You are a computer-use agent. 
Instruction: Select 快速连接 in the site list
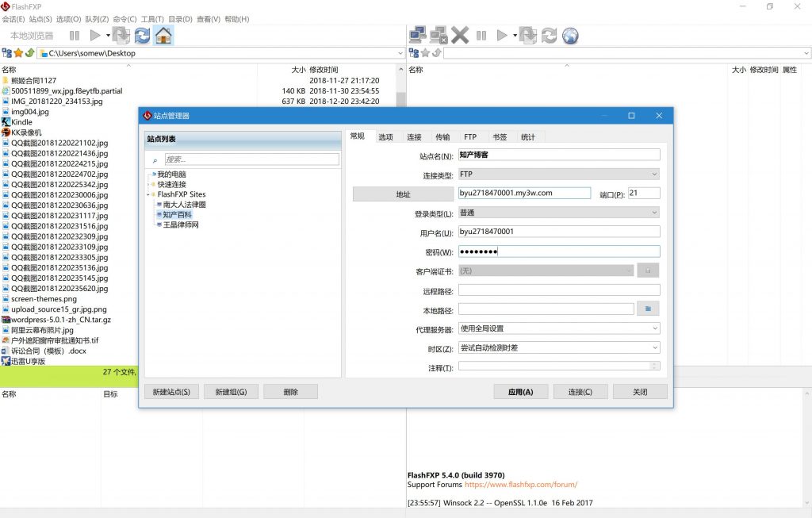coord(171,184)
